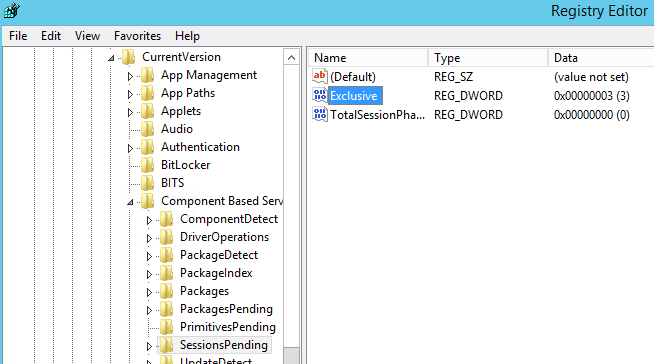The width and height of the screenshot is (654, 364).
Task: Select the Authentication key
Action: point(200,147)
